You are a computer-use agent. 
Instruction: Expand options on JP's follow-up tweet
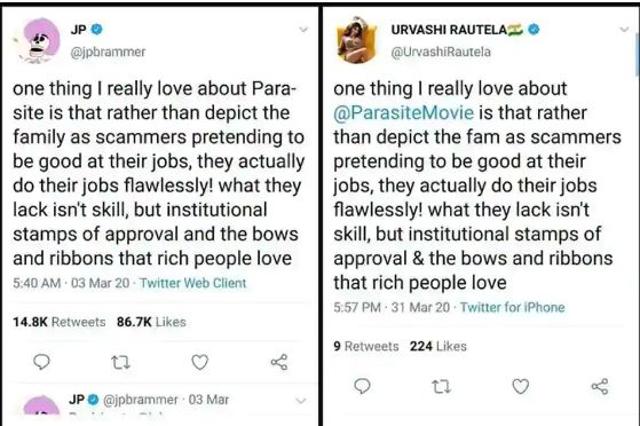coord(301,400)
